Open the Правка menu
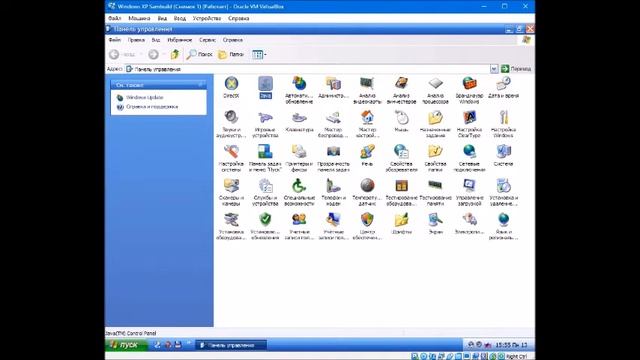Viewport: 640px width, 360px height. click(136, 40)
